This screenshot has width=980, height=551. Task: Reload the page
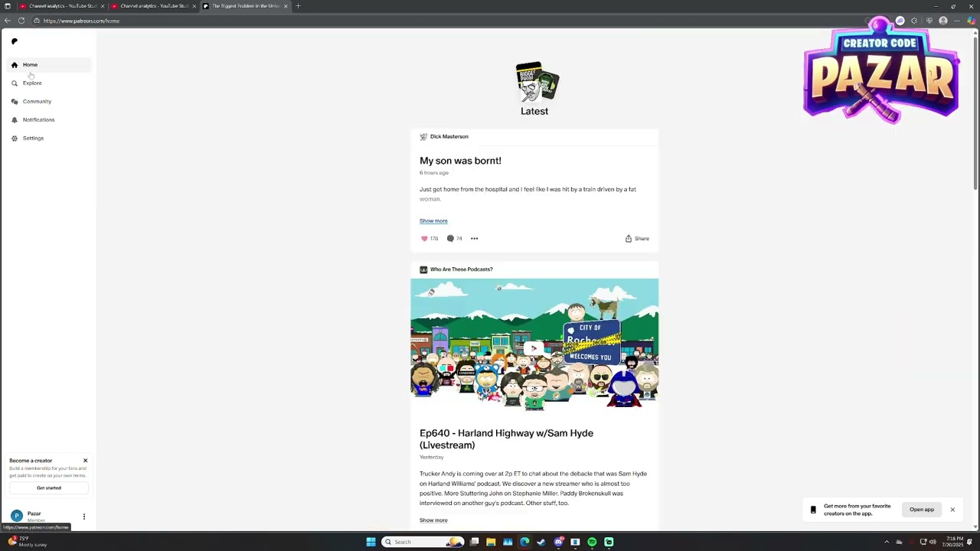21,21
